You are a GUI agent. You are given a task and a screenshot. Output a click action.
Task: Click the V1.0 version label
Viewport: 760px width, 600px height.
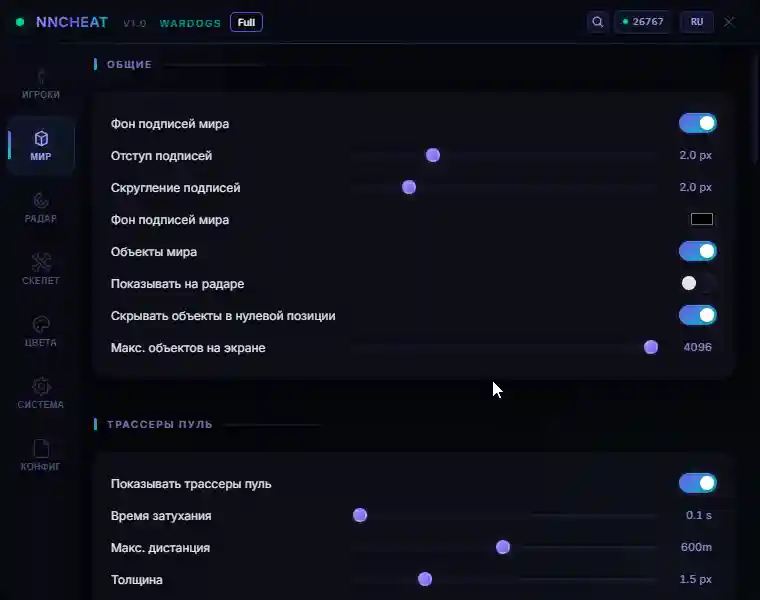(135, 23)
